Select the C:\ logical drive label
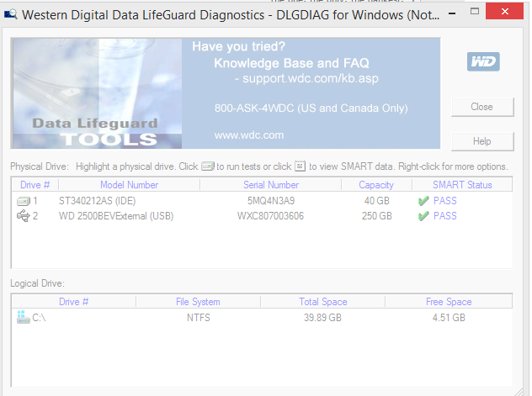 point(39,318)
